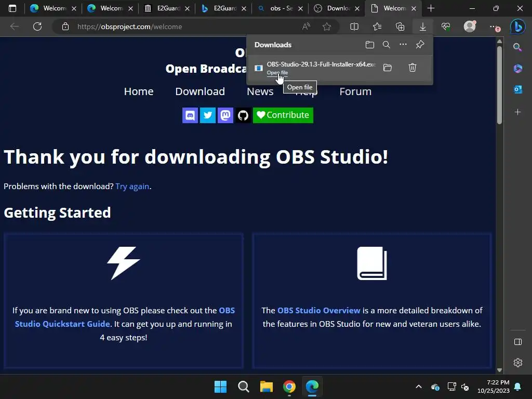Open the Discord icon link

190,115
